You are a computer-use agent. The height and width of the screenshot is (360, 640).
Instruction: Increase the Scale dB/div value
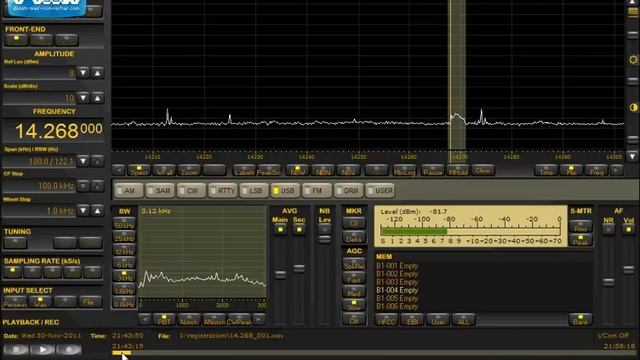click(x=97, y=98)
